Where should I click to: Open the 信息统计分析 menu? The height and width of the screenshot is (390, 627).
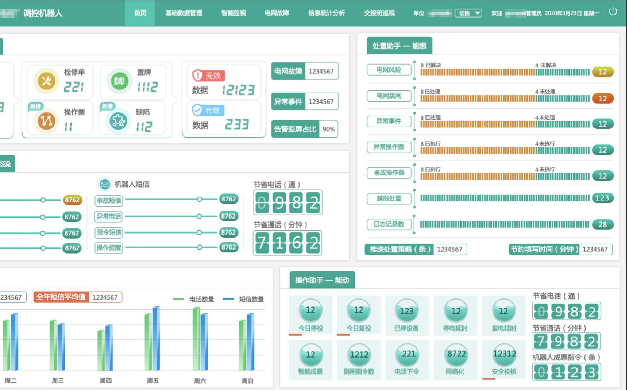(x=326, y=13)
